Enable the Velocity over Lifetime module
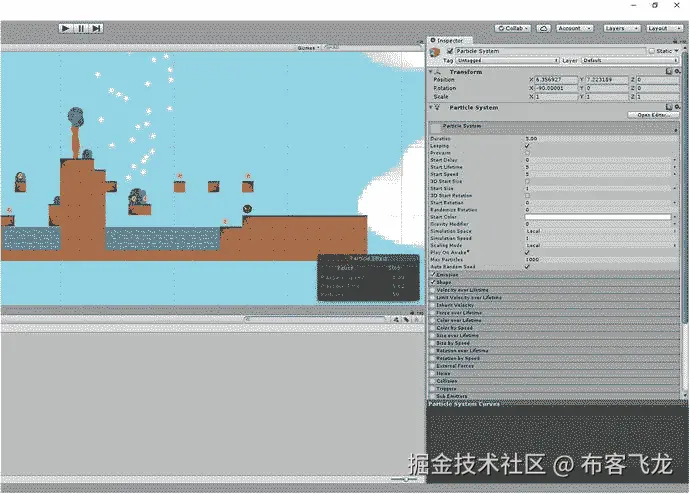This screenshot has width=690, height=494. pos(433,290)
